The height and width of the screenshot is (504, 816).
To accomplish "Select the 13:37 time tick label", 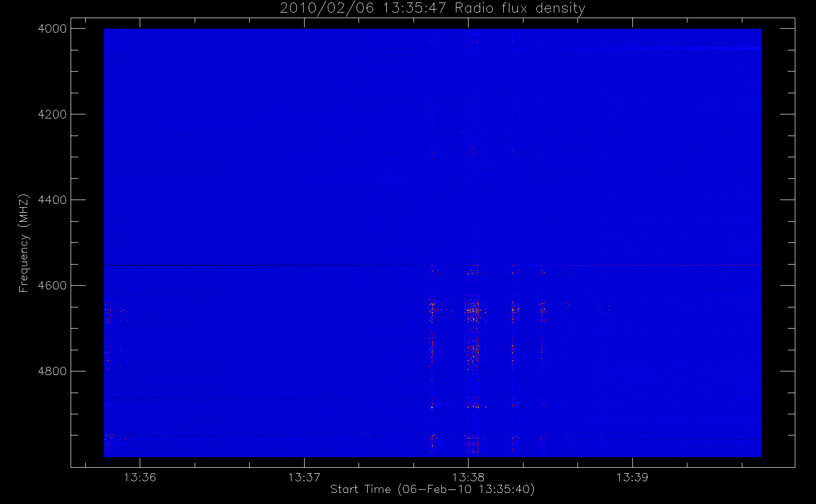I will [304, 477].
